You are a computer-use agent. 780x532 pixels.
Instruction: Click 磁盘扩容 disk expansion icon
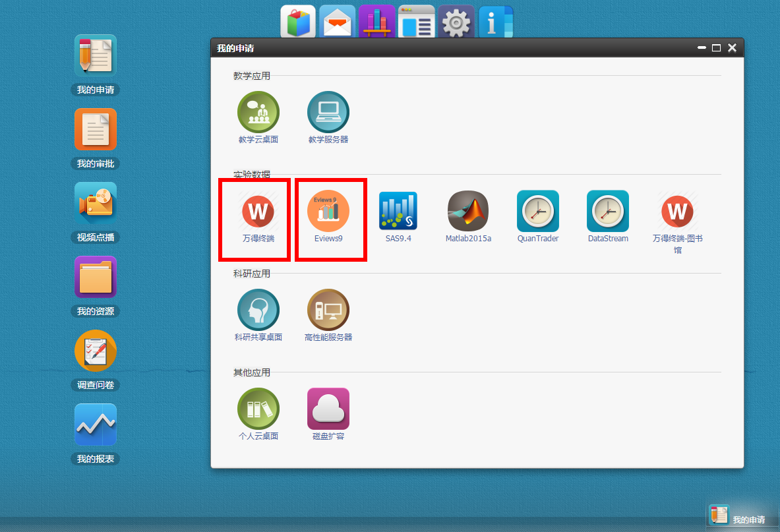pyautogui.click(x=328, y=409)
